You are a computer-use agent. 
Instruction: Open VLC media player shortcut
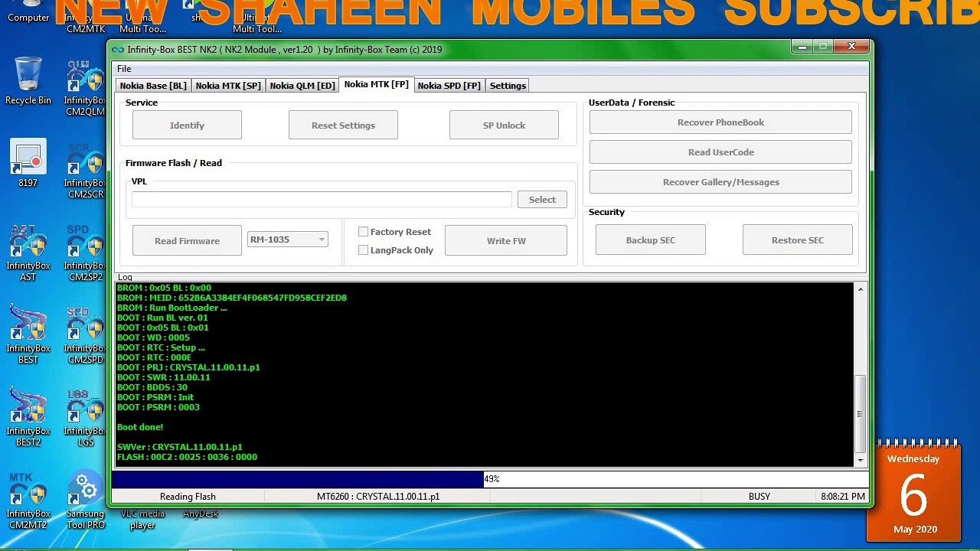point(142,519)
